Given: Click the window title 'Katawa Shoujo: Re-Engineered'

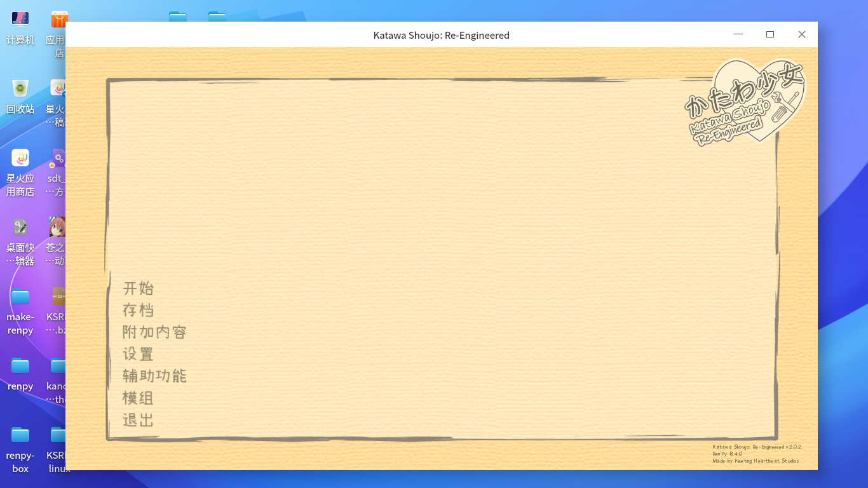Looking at the screenshot, I should point(442,35).
